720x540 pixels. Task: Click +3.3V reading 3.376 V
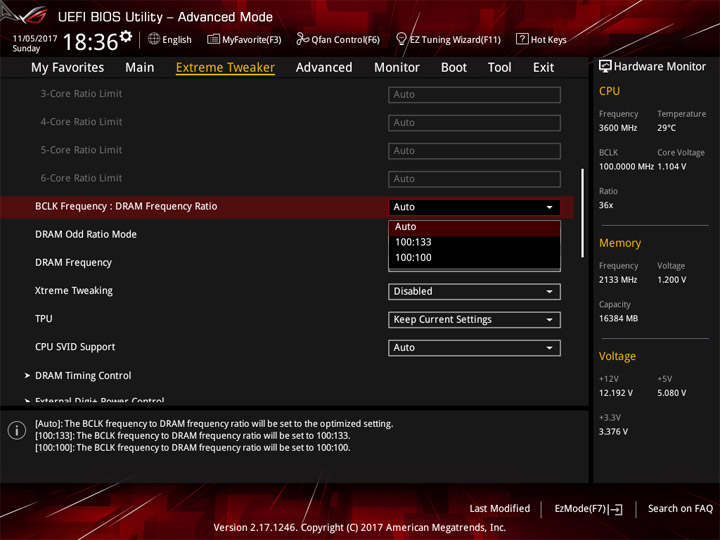(x=613, y=432)
